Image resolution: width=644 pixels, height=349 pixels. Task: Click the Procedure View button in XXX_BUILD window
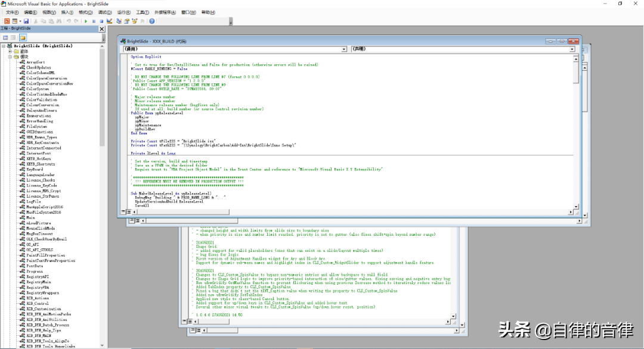[123, 211]
